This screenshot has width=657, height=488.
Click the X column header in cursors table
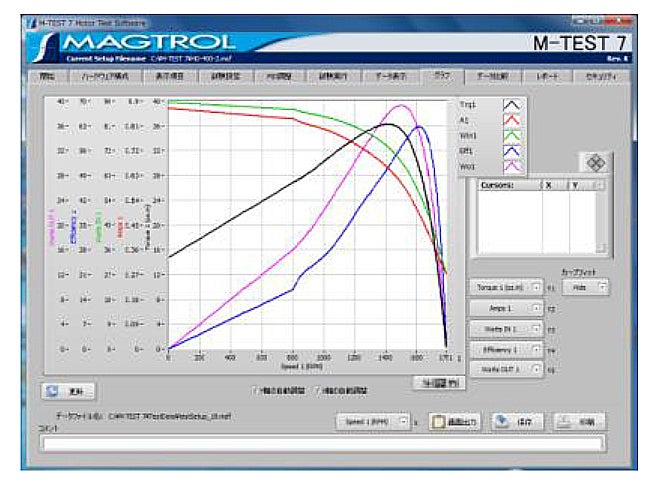pyautogui.click(x=555, y=185)
